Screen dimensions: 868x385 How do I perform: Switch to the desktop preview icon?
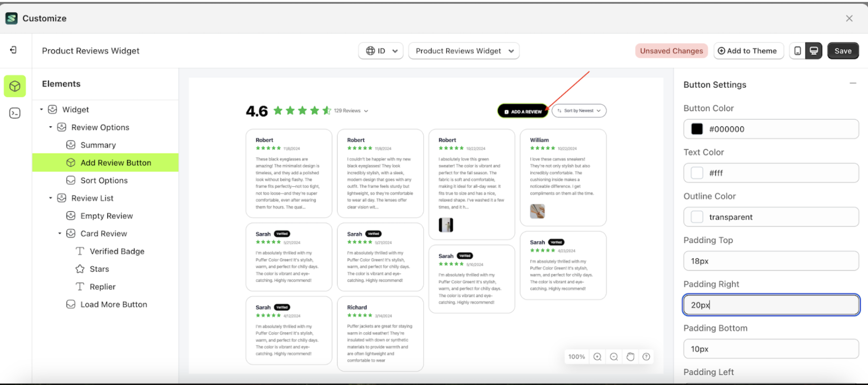[x=814, y=51]
